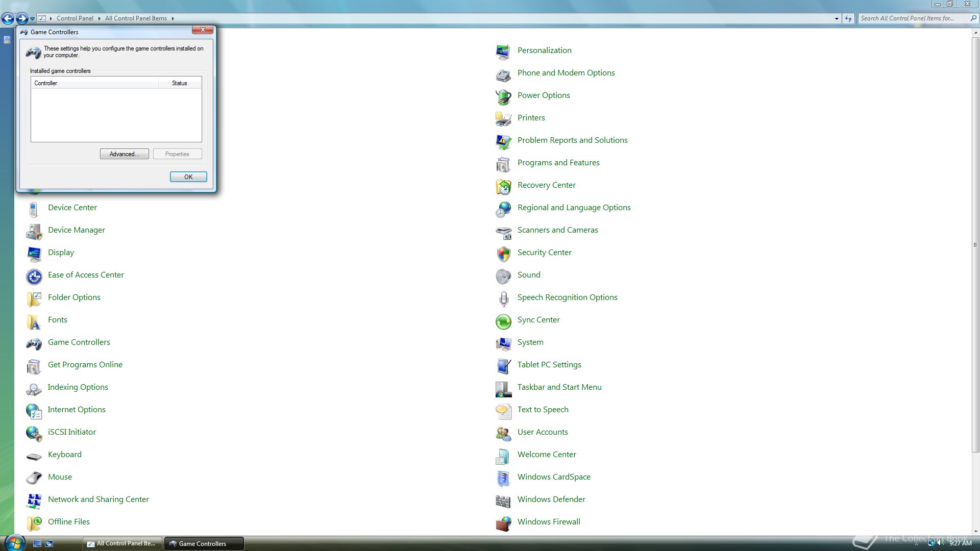Click the Back navigation arrow
Image resolution: width=980 pixels, height=551 pixels.
(x=8, y=18)
